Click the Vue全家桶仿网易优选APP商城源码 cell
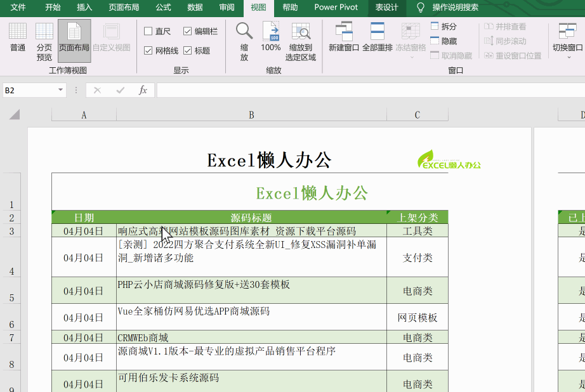 click(251, 317)
